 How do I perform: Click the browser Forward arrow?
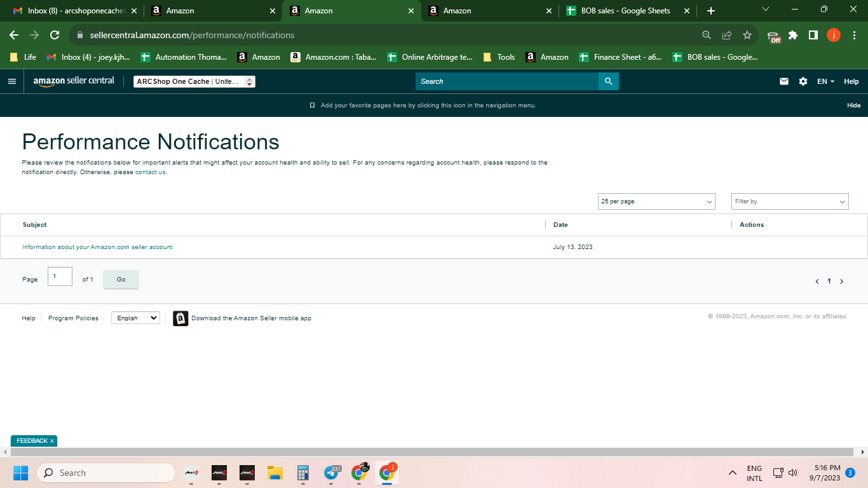click(x=34, y=35)
